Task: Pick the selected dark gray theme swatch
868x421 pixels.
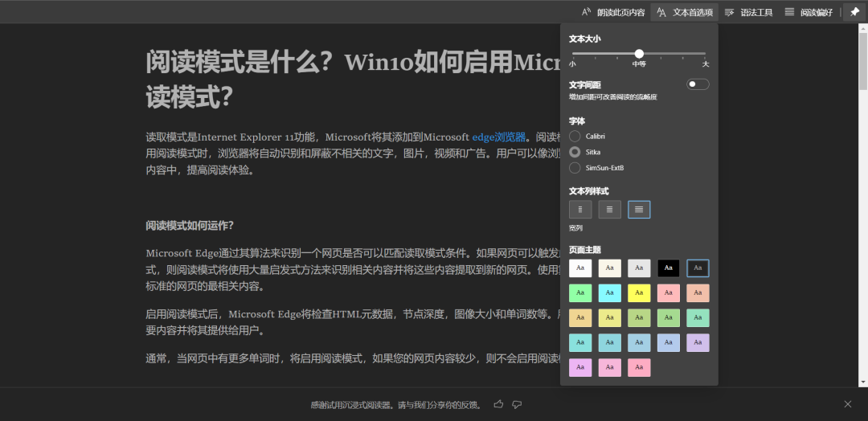Action: (x=698, y=268)
